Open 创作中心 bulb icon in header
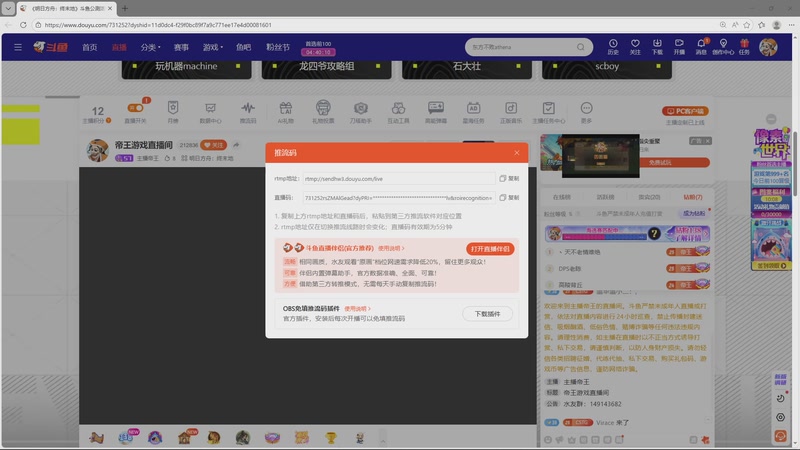 pyautogui.click(x=723, y=46)
